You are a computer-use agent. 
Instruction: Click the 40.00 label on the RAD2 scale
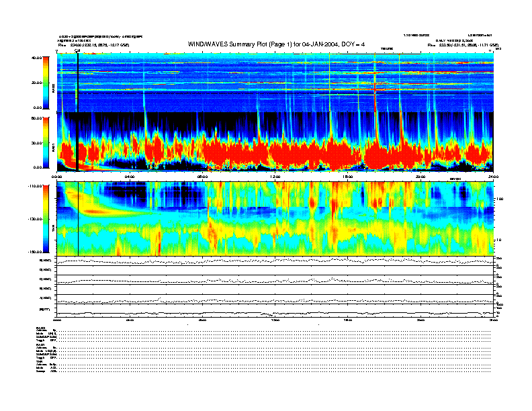point(36,58)
